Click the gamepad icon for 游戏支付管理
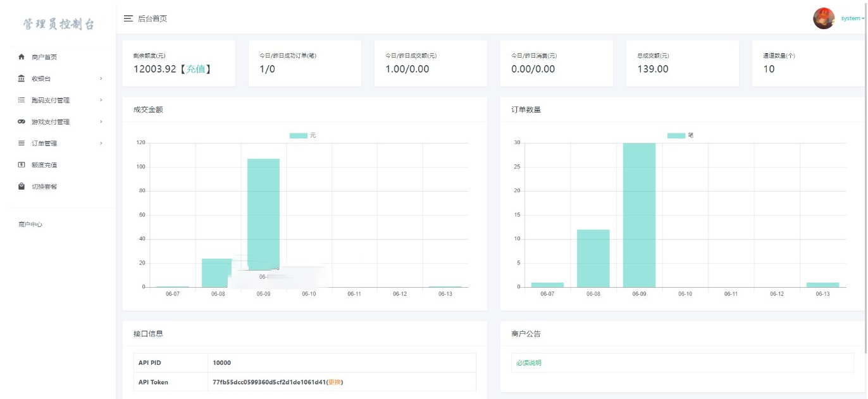The image size is (868, 399). (22, 121)
